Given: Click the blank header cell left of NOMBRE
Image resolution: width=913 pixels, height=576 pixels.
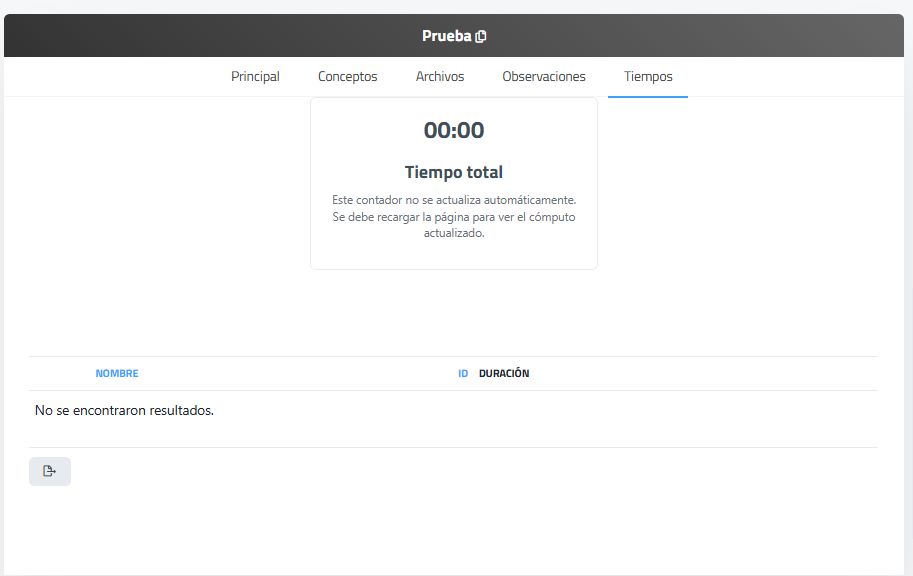Looking at the screenshot, I should [x=60, y=374].
